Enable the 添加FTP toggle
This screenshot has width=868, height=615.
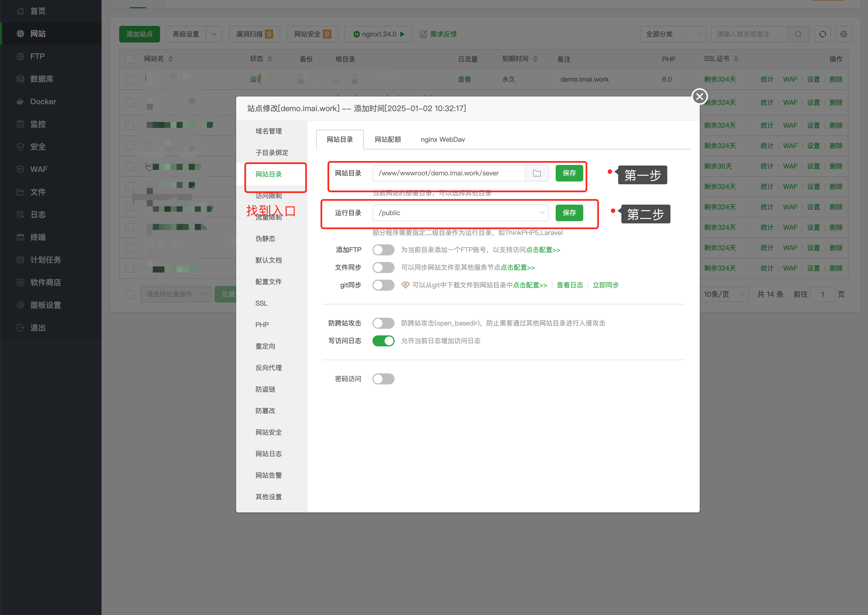point(383,250)
